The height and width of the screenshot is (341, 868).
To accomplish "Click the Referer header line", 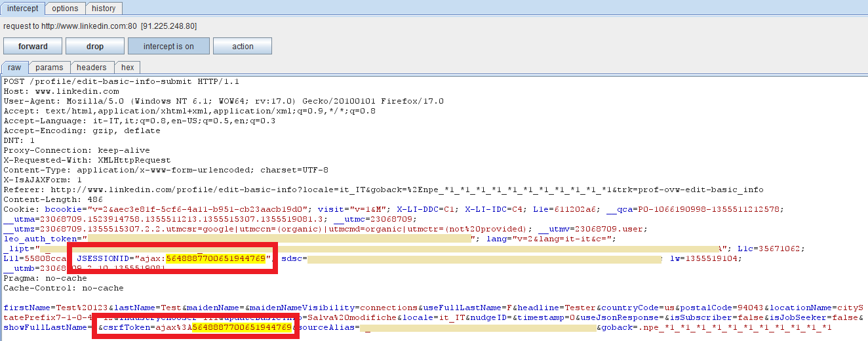I will point(384,190).
